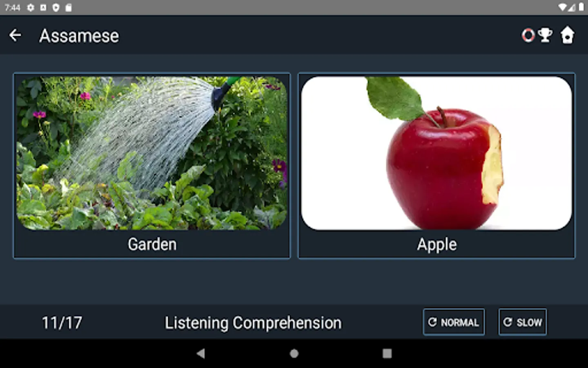Tap the settings gear in the status bar
The width and height of the screenshot is (588, 368).
pyautogui.click(x=31, y=8)
